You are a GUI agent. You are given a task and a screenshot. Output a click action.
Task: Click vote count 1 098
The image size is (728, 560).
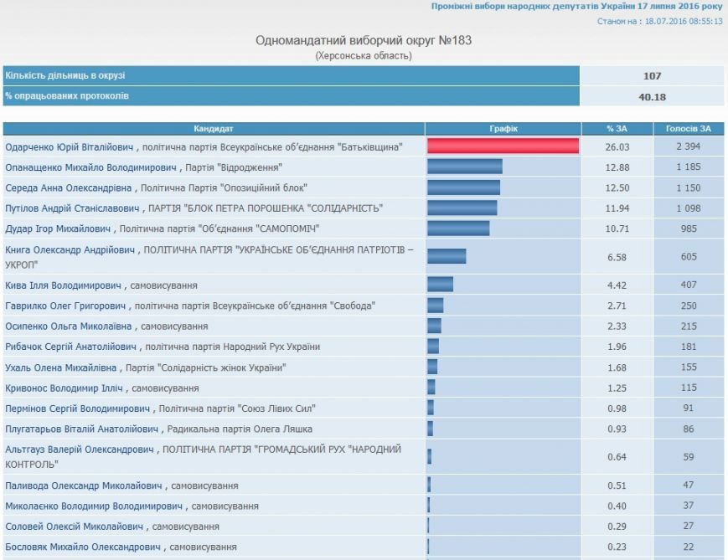tap(689, 208)
